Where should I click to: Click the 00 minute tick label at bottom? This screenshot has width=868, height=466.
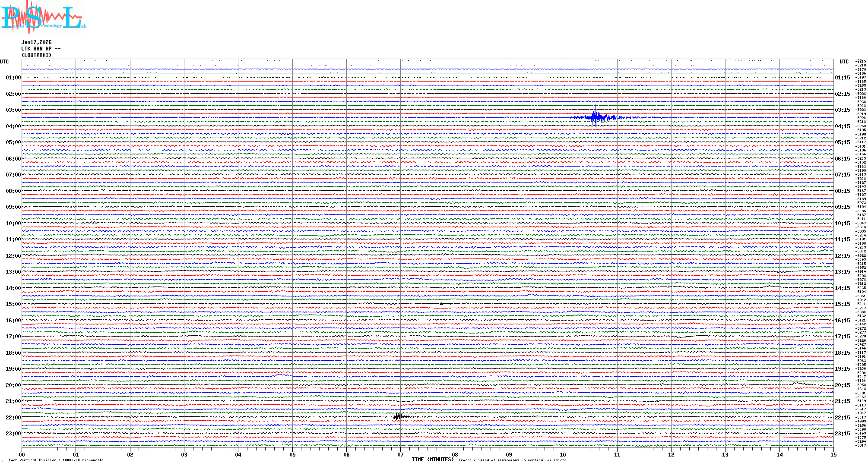(22, 455)
